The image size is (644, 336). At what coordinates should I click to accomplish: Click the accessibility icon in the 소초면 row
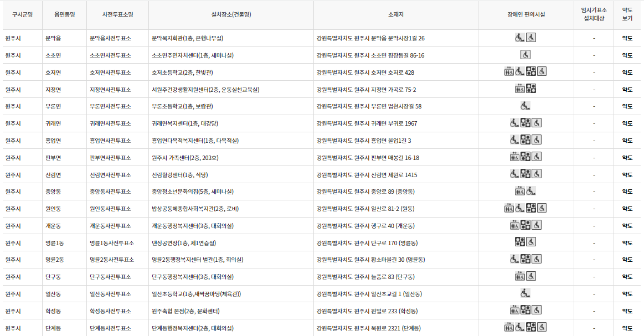[x=525, y=55]
